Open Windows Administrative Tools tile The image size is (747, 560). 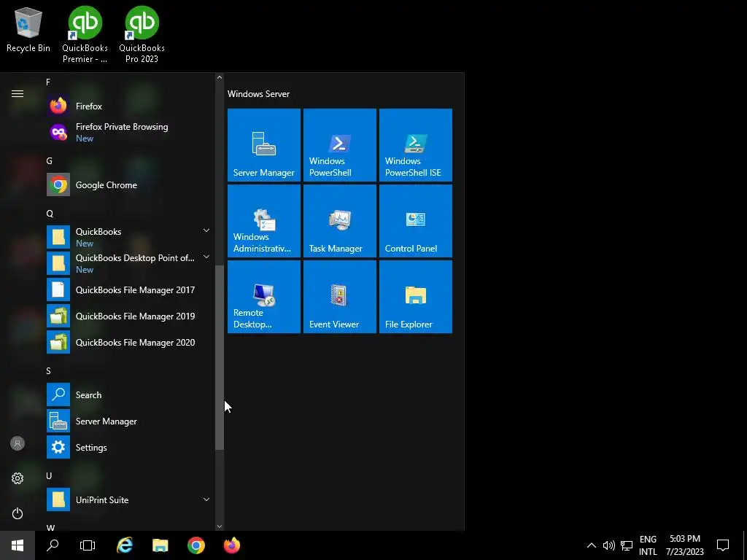point(264,220)
